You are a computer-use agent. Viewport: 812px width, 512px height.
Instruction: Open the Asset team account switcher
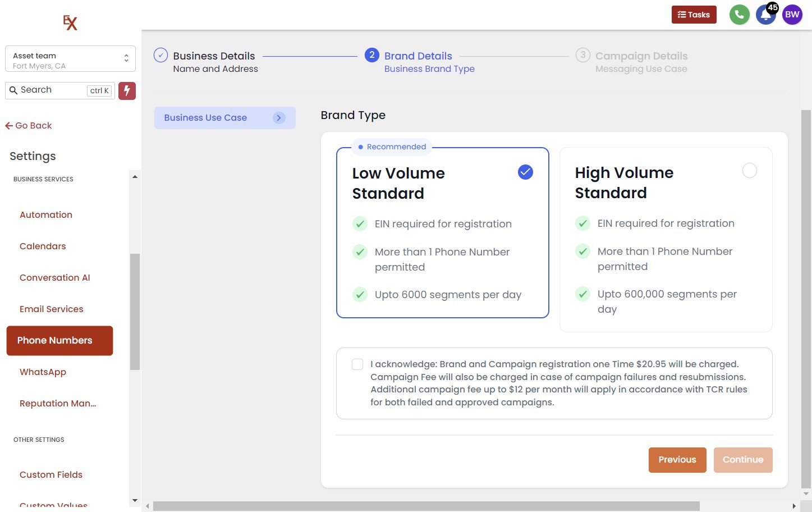click(x=70, y=59)
